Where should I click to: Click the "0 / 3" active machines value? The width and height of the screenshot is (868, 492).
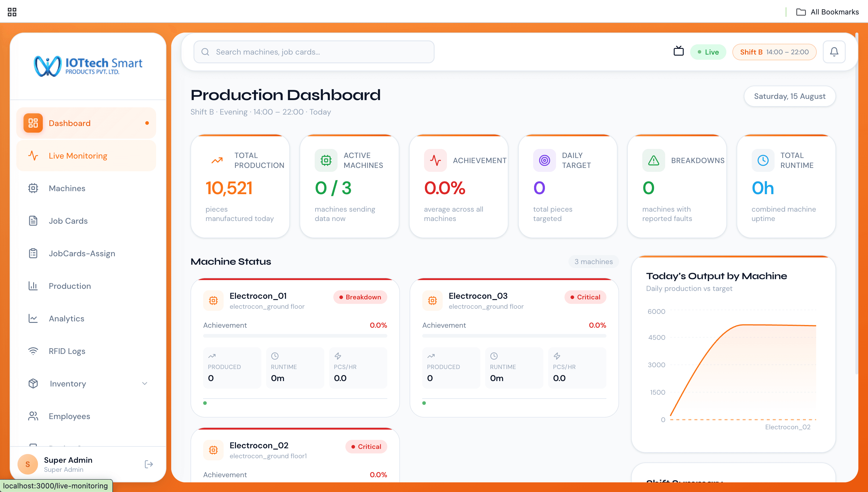coord(333,188)
